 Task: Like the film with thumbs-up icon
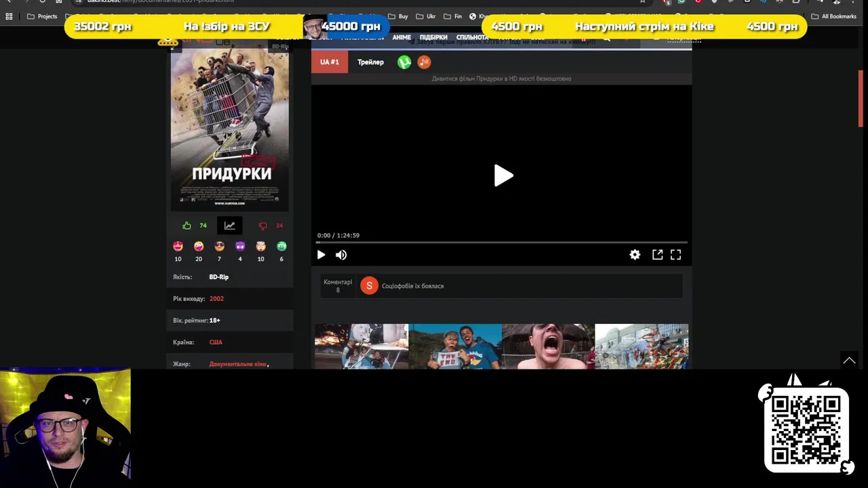click(186, 226)
